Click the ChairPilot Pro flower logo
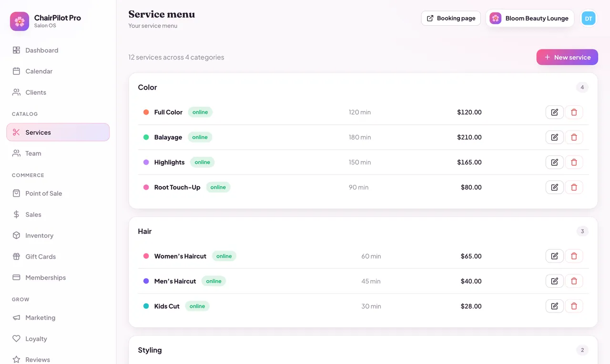 [x=20, y=21]
